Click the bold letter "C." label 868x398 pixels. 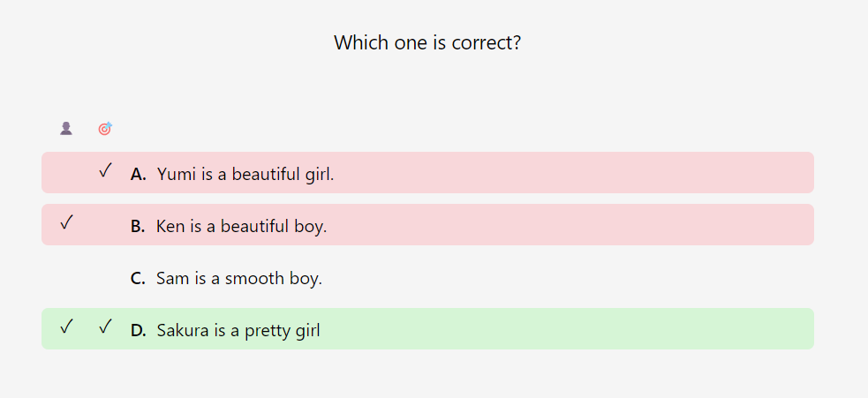click(138, 278)
